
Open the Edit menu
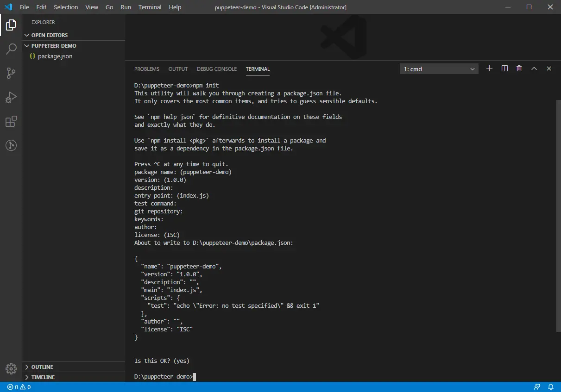(x=41, y=7)
